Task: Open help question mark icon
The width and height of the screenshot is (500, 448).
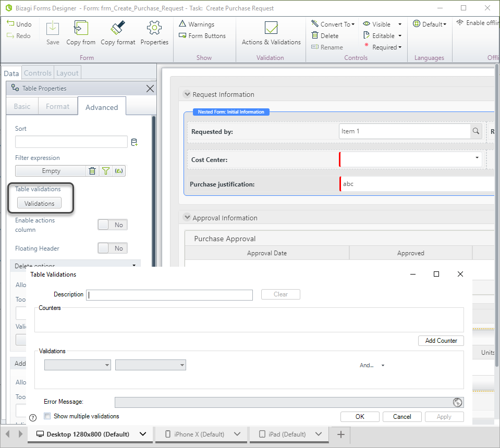Action: pos(33,418)
